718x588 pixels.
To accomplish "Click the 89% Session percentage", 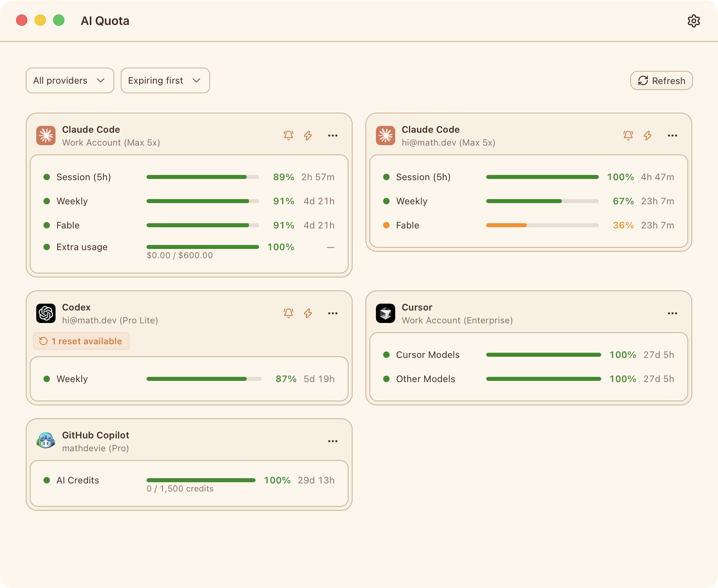I will 284,177.
